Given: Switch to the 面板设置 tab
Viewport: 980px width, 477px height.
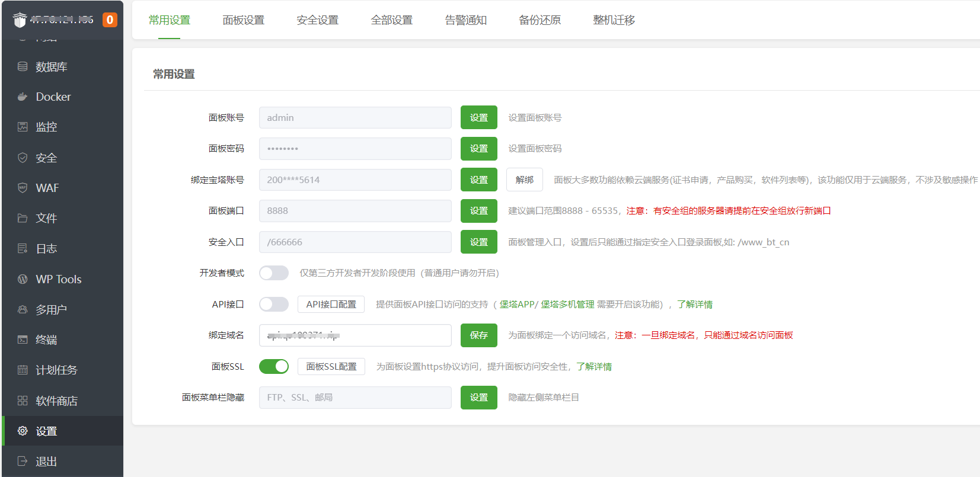Looking at the screenshot, I should point(243,20).
